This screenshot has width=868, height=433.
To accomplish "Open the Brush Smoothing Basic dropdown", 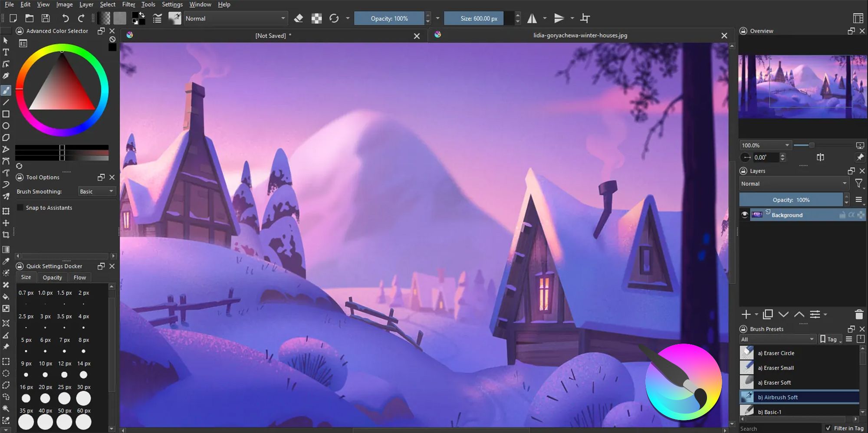I will (97, 191).
